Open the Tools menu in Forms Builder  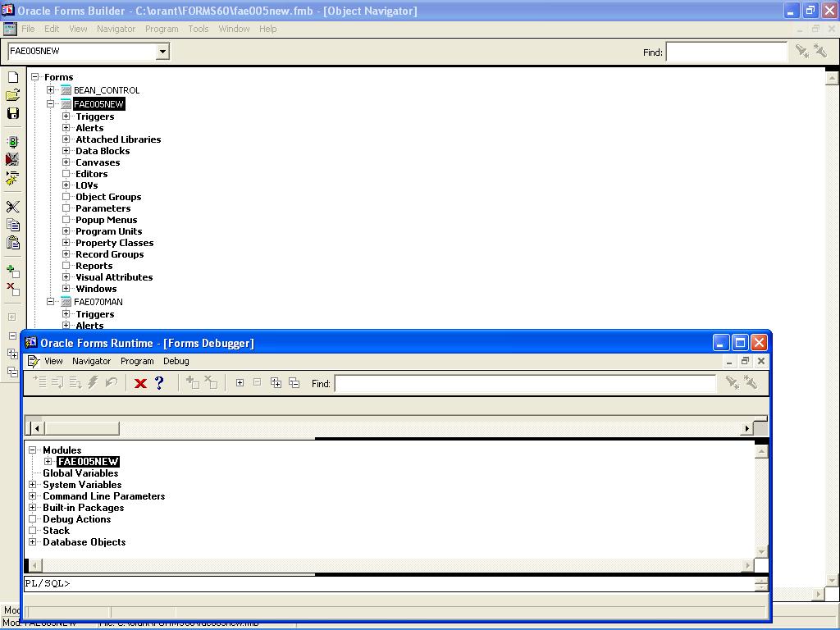pyautogui.click(x=199, y=29)
